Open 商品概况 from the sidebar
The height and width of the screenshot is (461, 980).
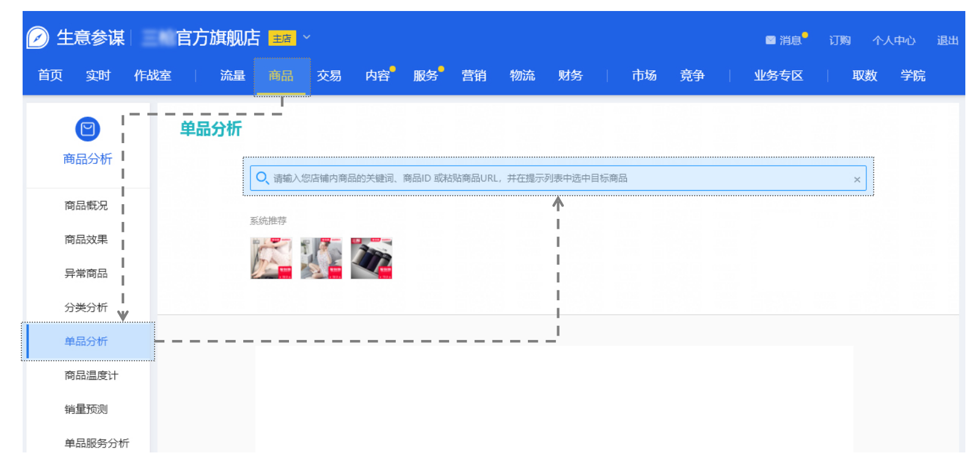click(x=86, y=205)
